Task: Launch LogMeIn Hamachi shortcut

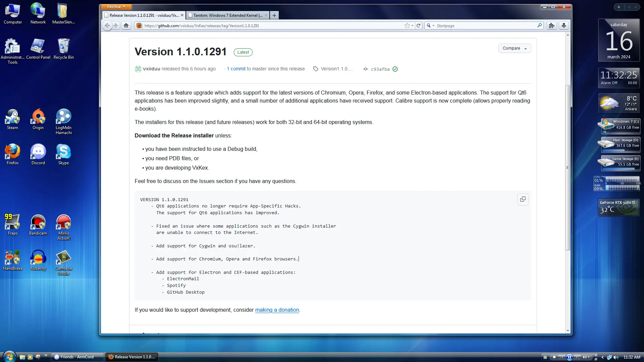Action: coord(63,122)
